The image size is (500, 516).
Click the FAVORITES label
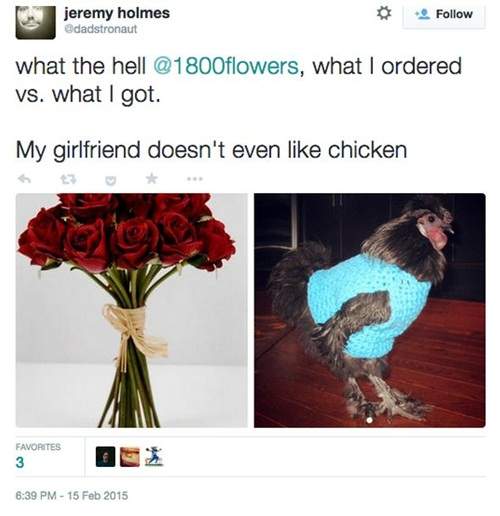pos(38,447)
